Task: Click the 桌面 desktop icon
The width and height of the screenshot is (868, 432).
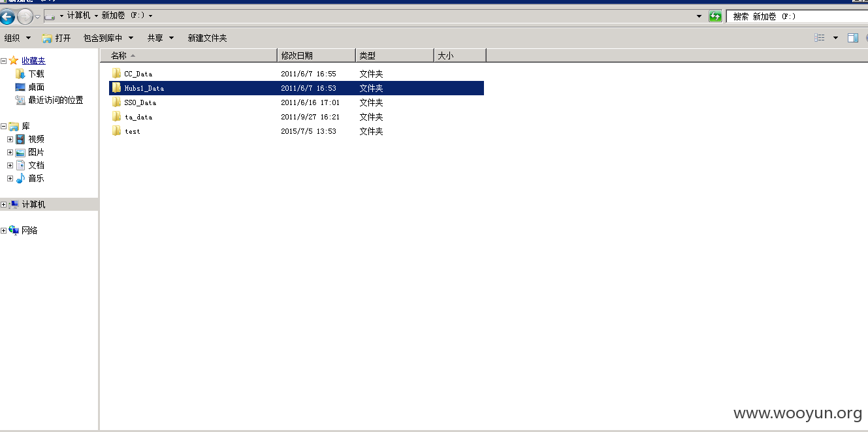Action: point(20,87)
